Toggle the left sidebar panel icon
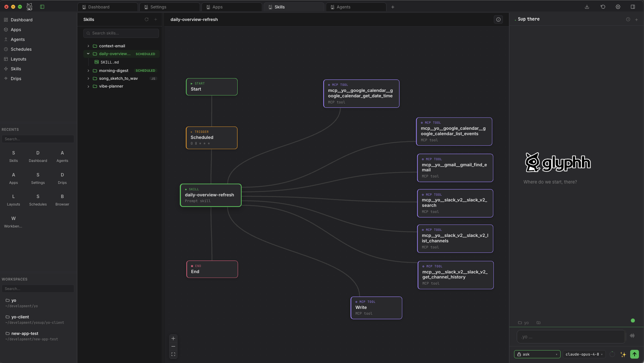644x363 pixels. tap(42, 7)
